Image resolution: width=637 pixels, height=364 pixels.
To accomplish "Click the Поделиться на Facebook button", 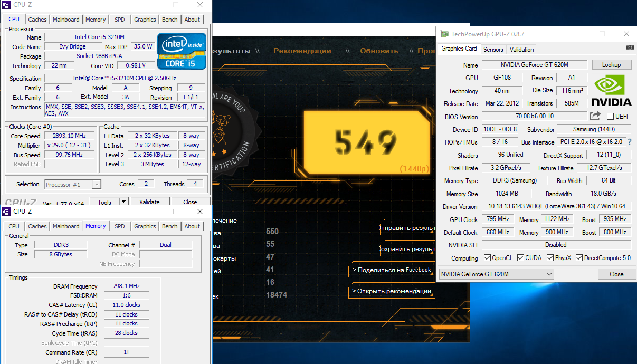I will (392, 270).
